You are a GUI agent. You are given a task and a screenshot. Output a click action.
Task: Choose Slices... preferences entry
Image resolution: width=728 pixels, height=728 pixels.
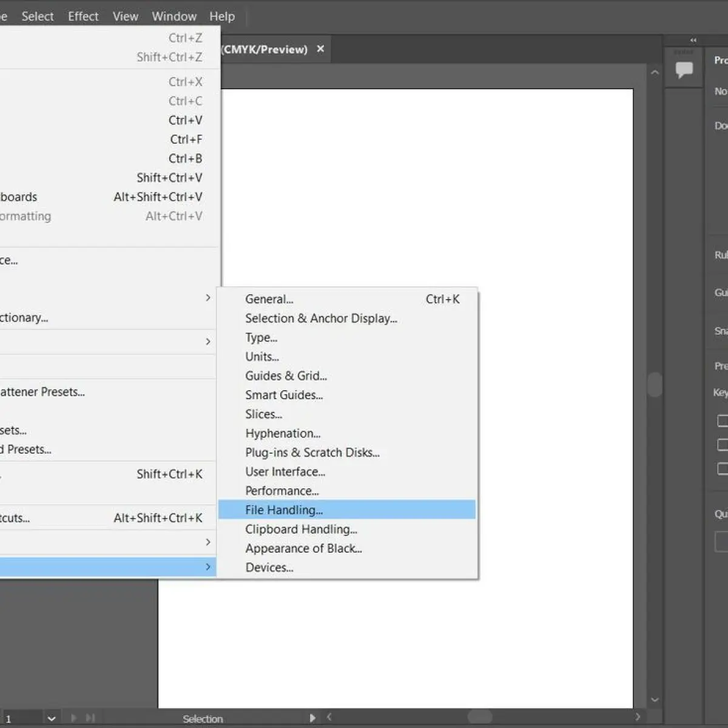(347, 414)
